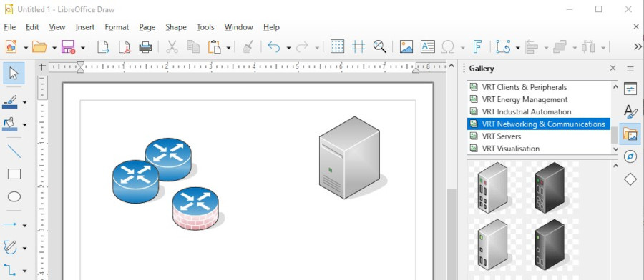Click the Transformations icon
This screenshot has width=644, height=280.
click(x=503, y=46)
